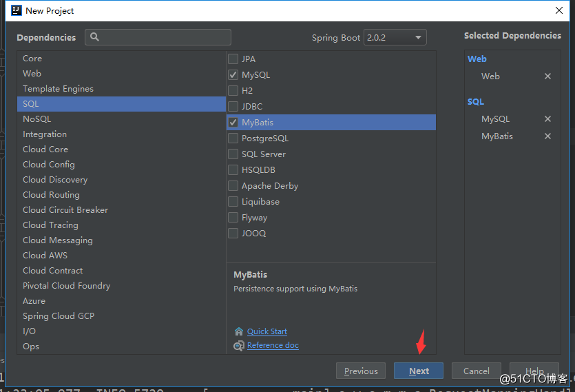Enable the Flyway checkbox
This screenshot has width=575, height=392.
[233, 217]
